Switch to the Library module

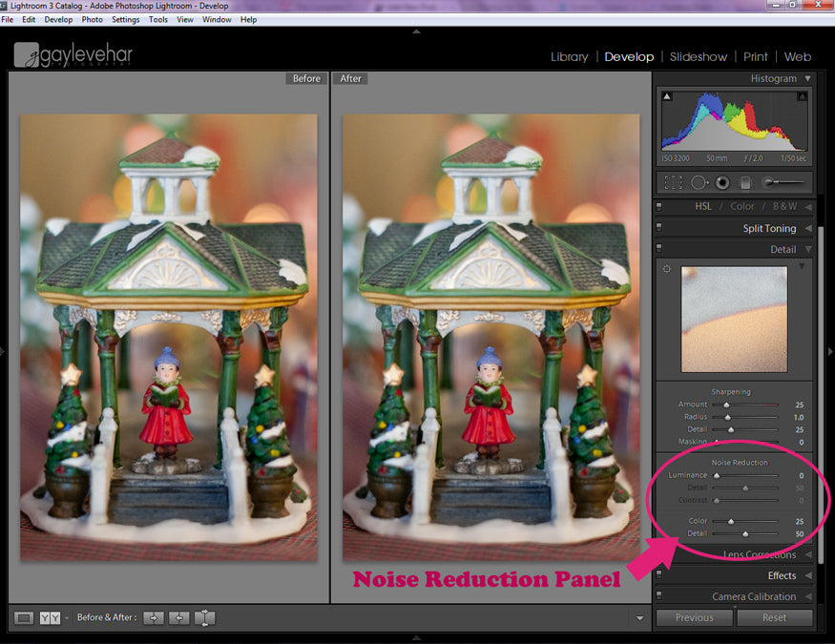569,57
